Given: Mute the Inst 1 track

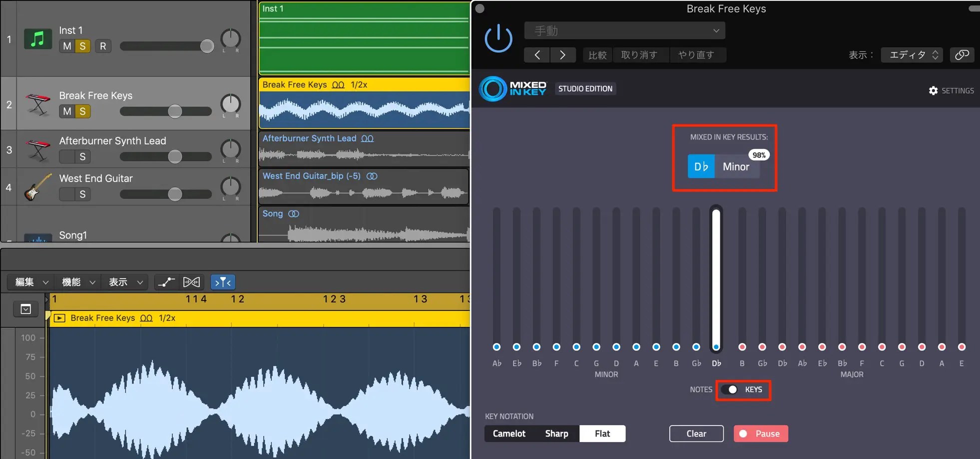Looking at the screenshot, I should [67, 46].
